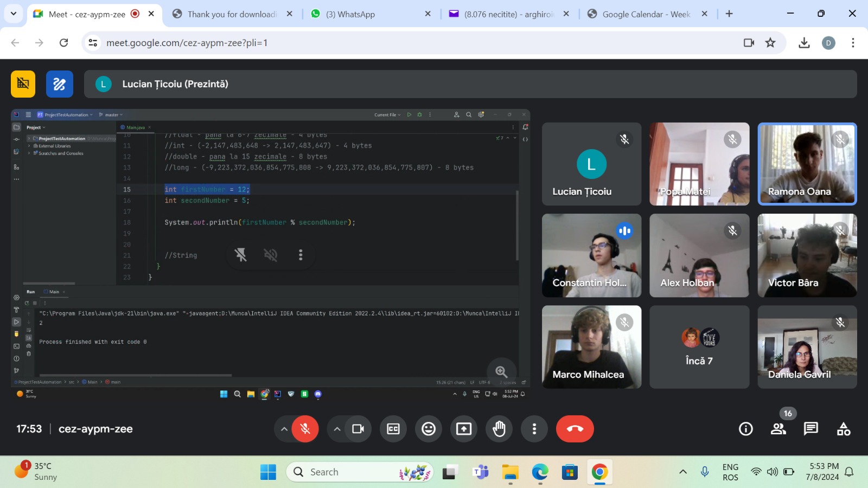Close the Meet browser tab
868x488 pixels.
click(151, 14)
